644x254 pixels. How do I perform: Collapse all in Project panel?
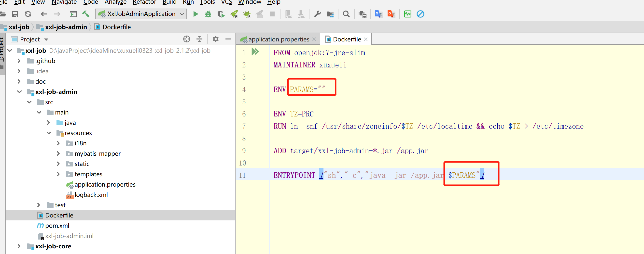coord(199,39)
